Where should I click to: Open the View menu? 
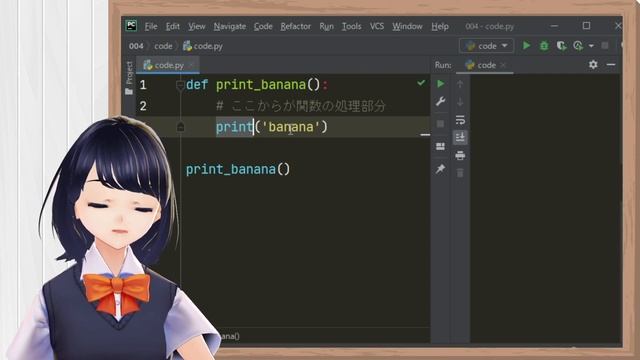click(196, 27)
